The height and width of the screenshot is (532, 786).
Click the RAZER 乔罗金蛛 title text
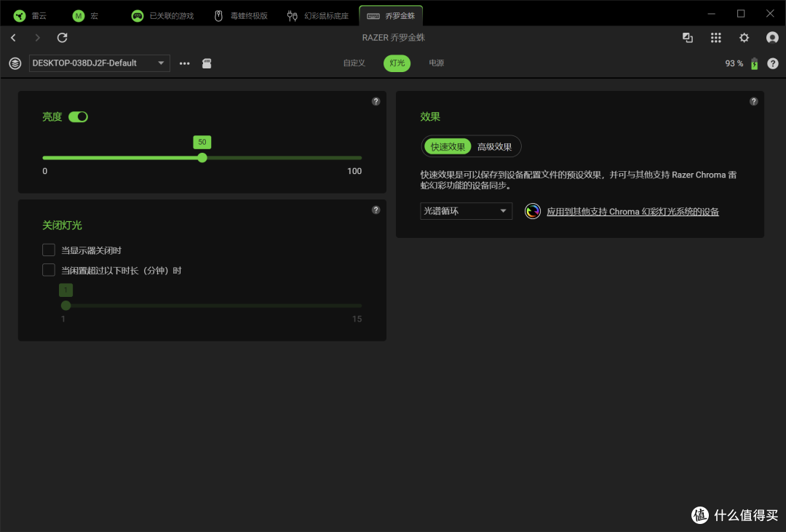click(x=394, y=38)
